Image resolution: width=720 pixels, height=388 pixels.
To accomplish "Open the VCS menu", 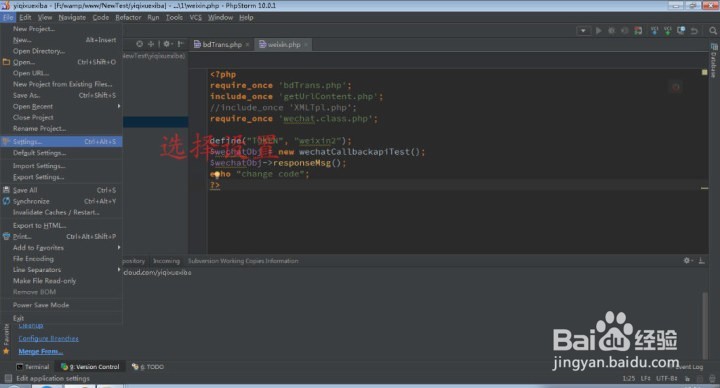I will pyautogui.click(x=196, y=17).
